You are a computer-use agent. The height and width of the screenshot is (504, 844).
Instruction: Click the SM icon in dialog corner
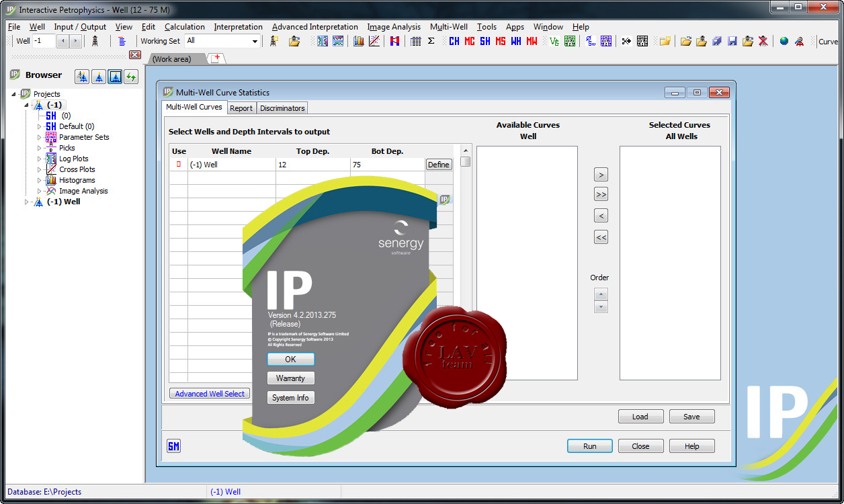click(x=174, y=446)
